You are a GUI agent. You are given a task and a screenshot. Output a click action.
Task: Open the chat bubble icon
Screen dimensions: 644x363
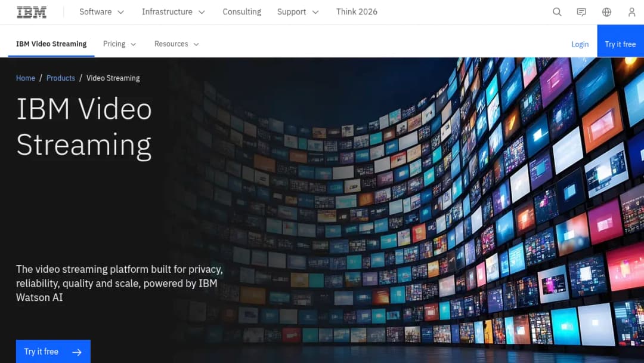coord(581,12)
